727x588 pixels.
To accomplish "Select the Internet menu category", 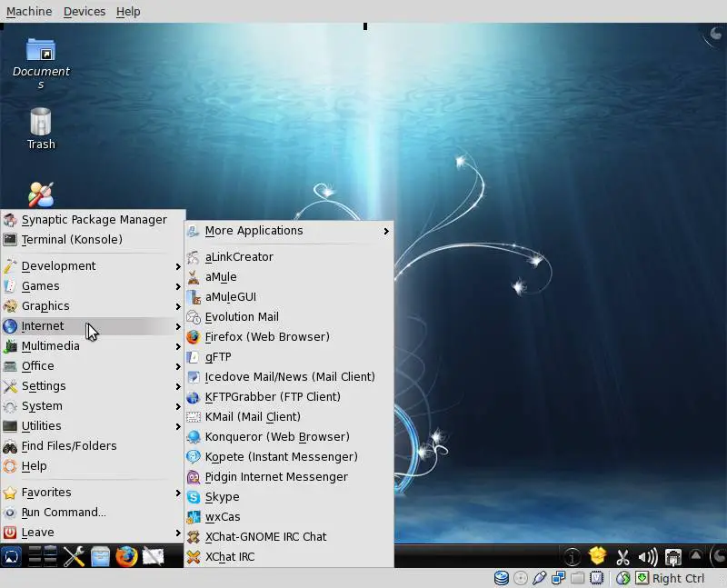I will pos(93,326).
